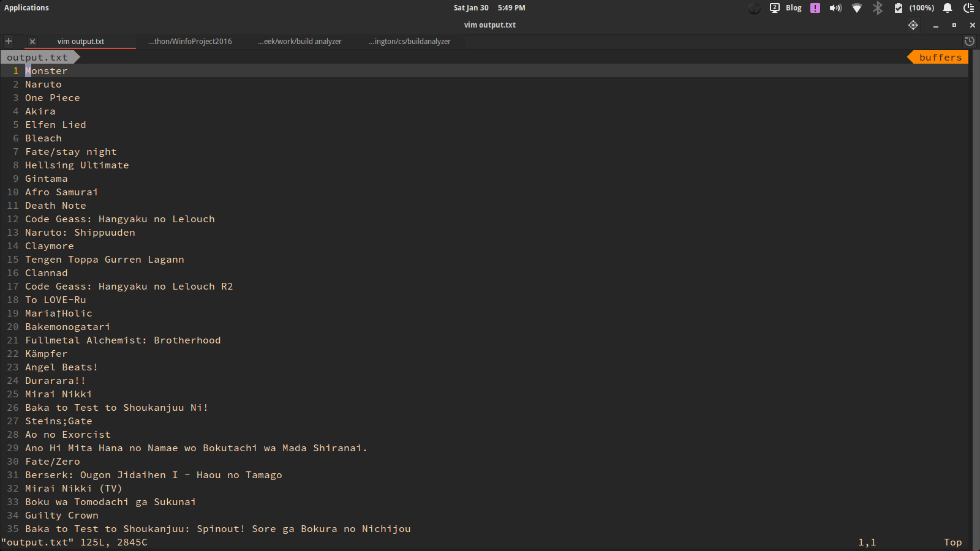Open the notifications bell icon
This screenshot has width=980, height=551.
pos(948,8)
